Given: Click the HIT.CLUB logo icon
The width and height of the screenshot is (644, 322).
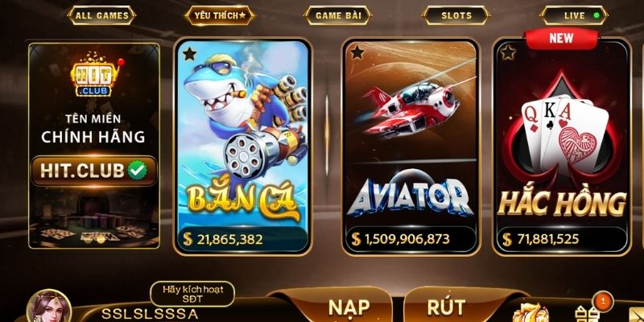Looking at the screenshot, I should (95, 76).
